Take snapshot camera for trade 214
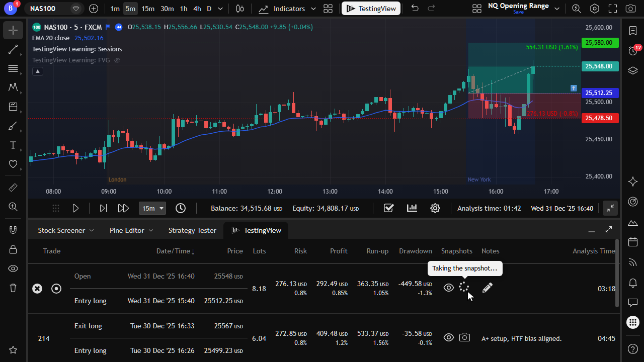 [465, 338]
